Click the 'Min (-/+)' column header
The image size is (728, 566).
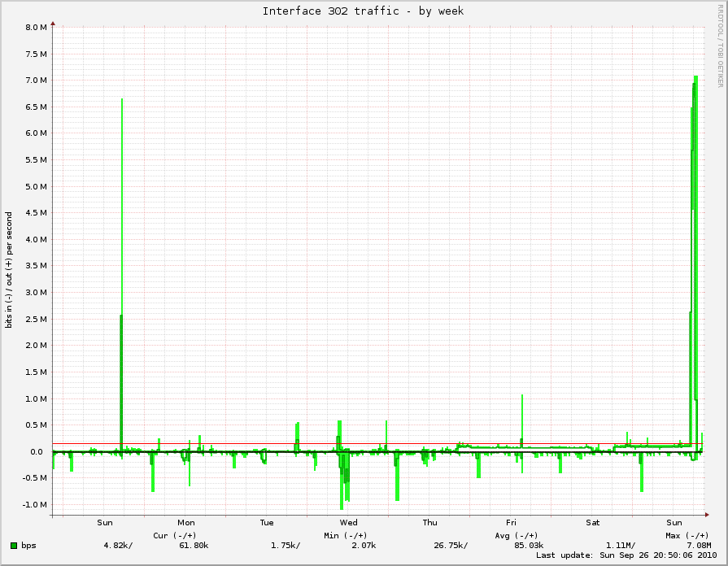(x=346, y=535)
